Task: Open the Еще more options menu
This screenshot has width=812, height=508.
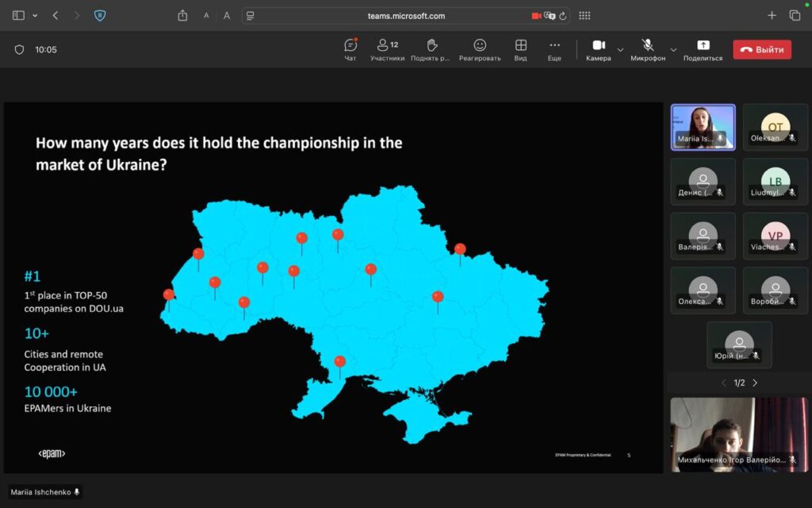Action: (554, 50)
